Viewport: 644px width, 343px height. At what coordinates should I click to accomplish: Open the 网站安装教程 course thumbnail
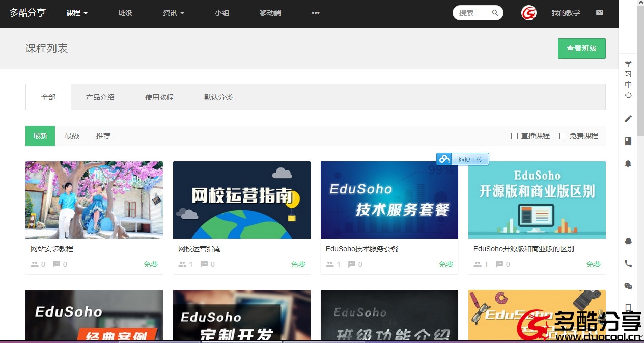point(94,200)
